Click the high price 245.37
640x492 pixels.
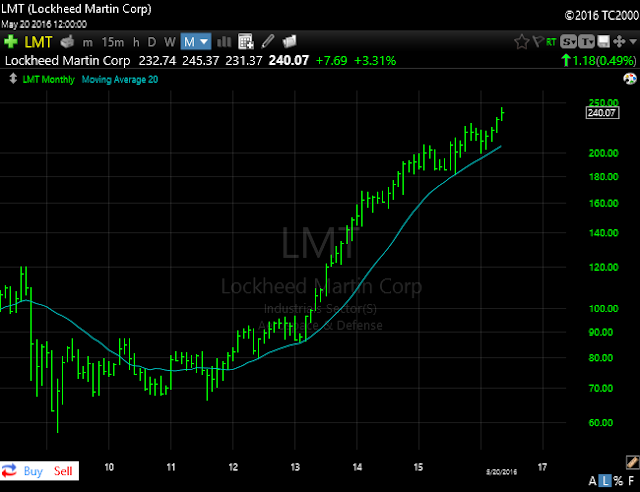(200, 61)
